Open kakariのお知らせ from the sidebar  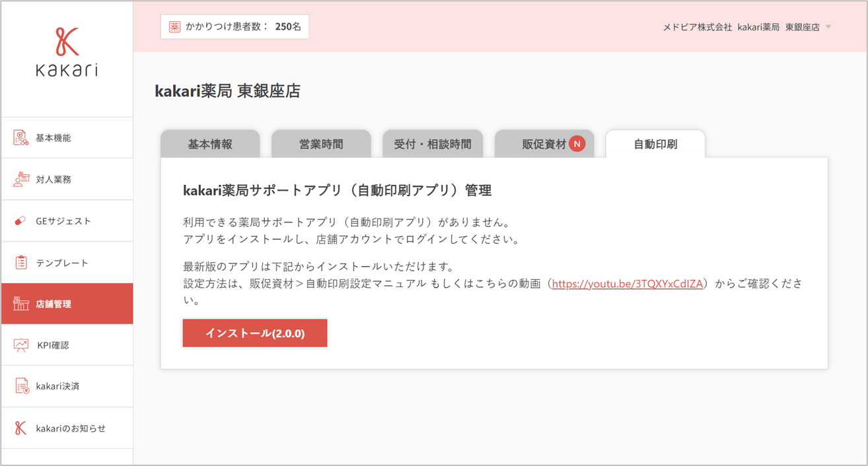click(x=67, y=428)
